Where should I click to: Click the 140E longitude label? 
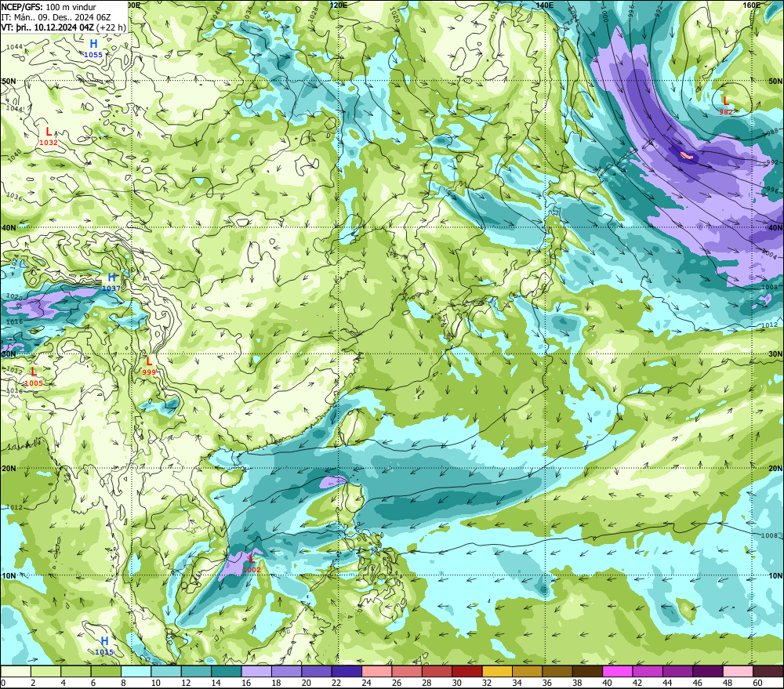point(545,5)
